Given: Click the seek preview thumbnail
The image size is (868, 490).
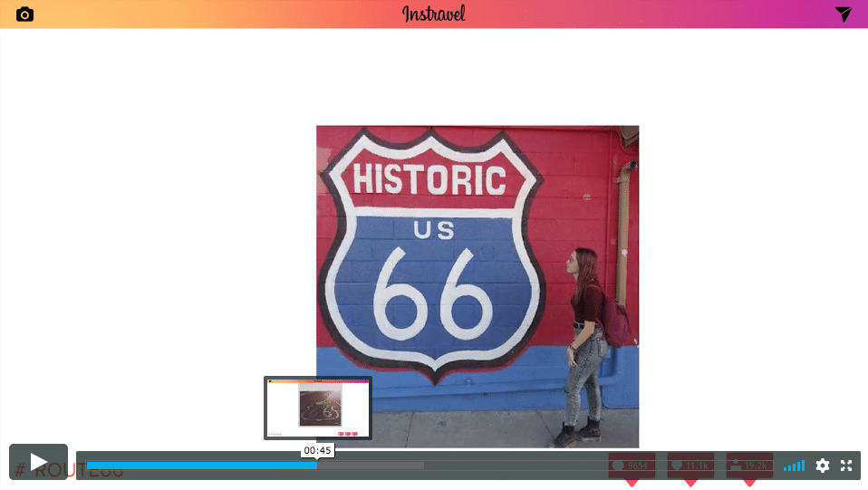Looking at the screenshot, I should (x=317, y=408).
